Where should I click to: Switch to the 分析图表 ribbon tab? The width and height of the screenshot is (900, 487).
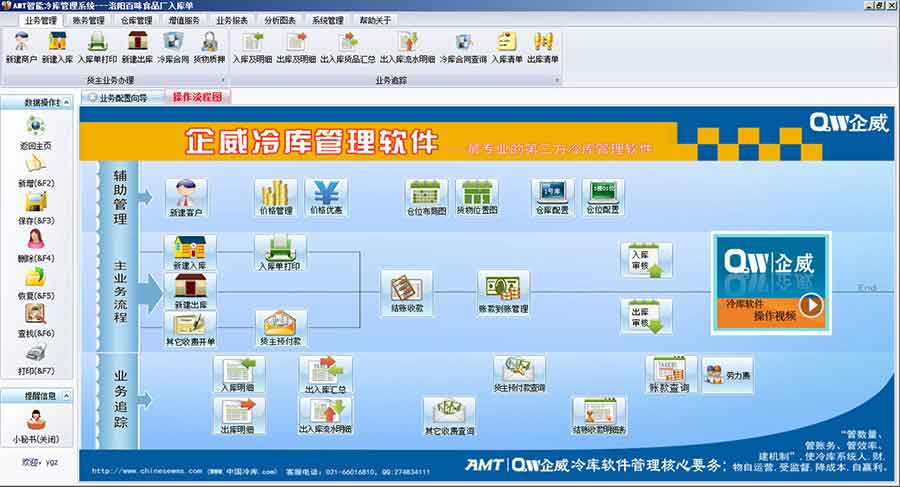(x=280, y=20)
